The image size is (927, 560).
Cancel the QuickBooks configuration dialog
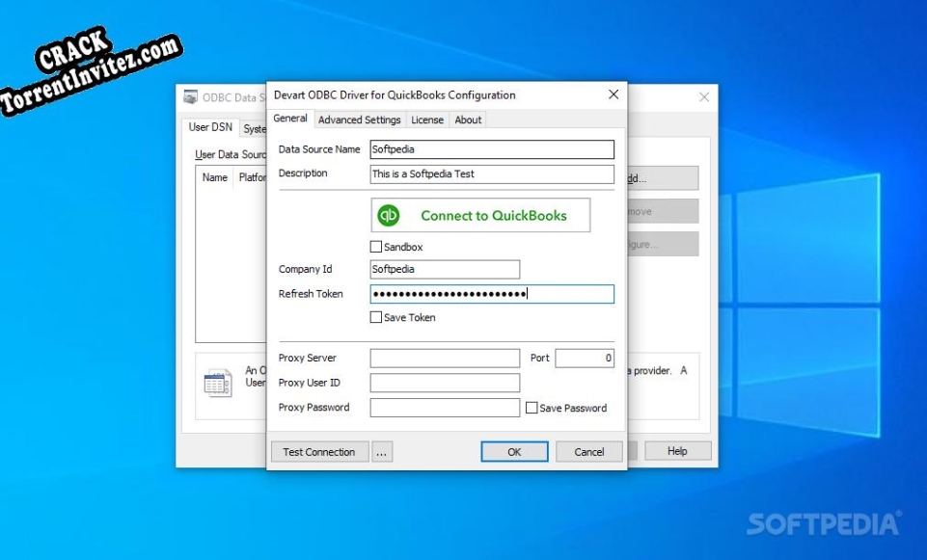588,451
